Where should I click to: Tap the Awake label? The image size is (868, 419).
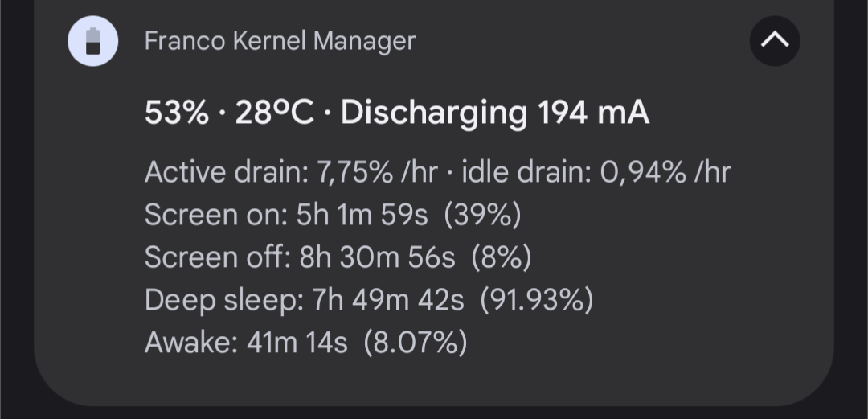[x=190, y=343]
